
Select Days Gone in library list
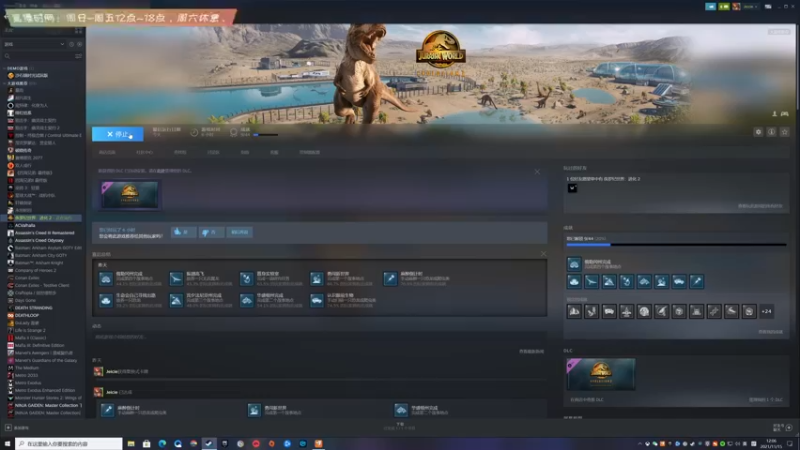(25, 301)
